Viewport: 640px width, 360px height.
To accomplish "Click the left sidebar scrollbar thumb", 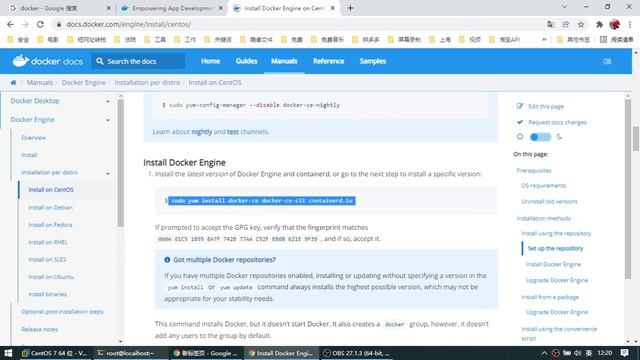I will (x=120, y=162).
